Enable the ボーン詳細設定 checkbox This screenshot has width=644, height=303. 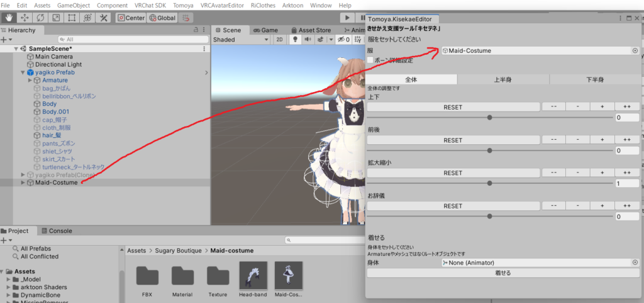tap(370, 60)
